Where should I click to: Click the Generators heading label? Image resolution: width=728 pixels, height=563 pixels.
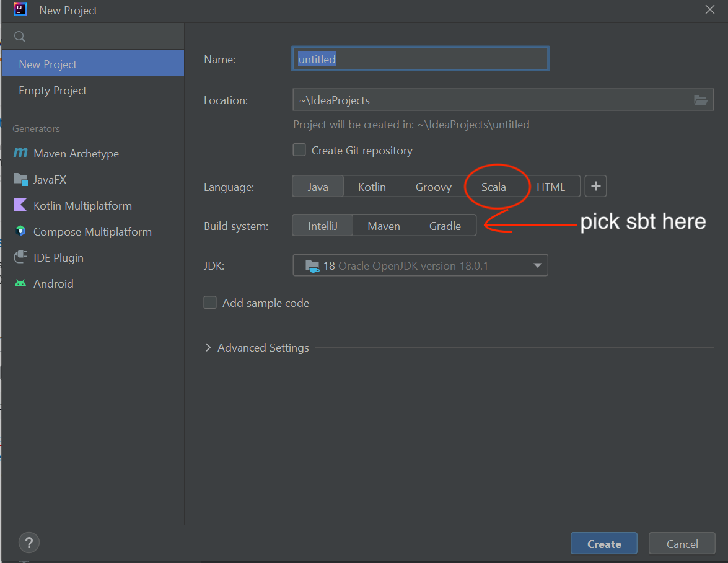[36, 129]
